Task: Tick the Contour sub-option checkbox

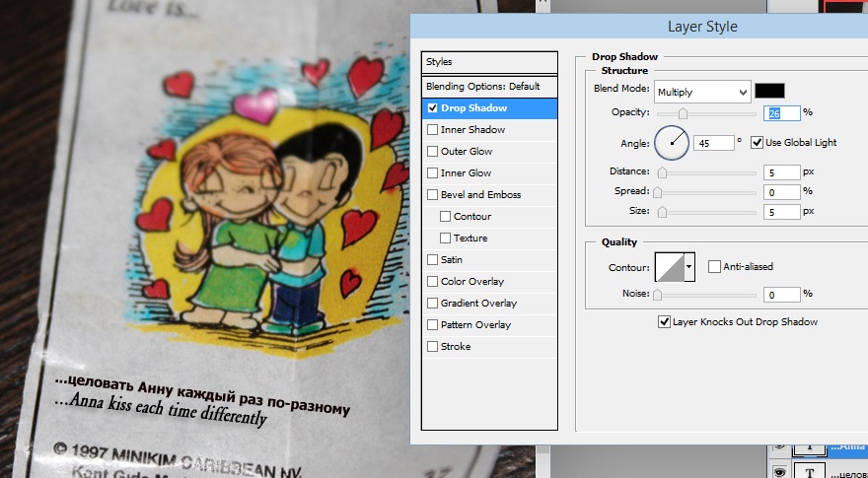Action: point(445,216)
